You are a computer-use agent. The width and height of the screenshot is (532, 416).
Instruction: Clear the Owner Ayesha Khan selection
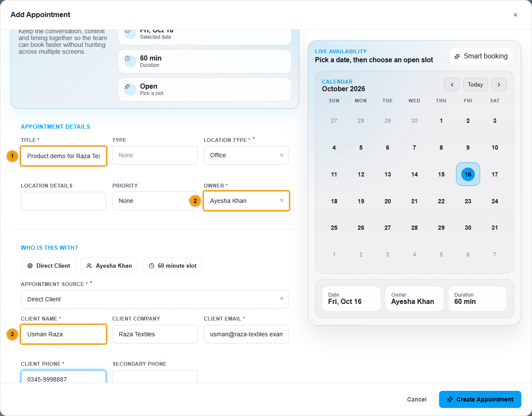click(x=281, y=200)
